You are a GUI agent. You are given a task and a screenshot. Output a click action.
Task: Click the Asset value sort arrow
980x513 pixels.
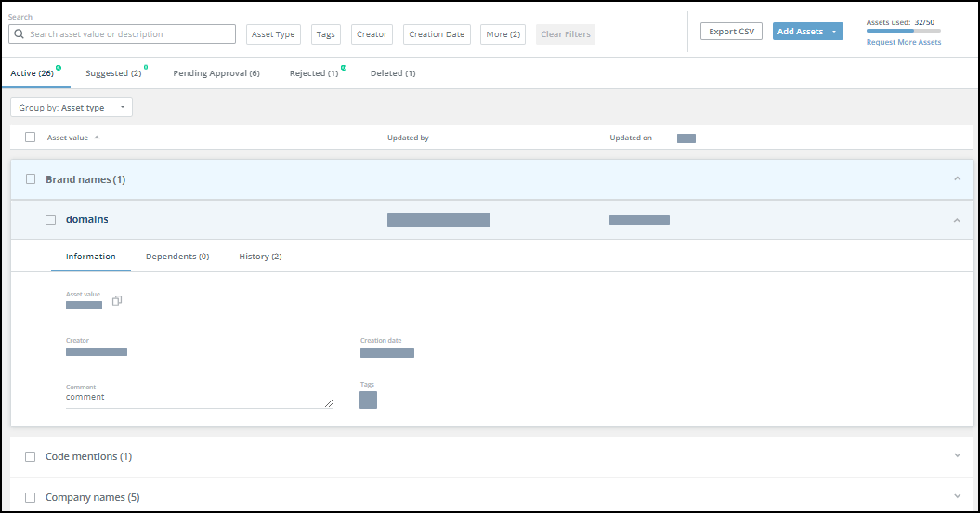click(x=97, y=138)
